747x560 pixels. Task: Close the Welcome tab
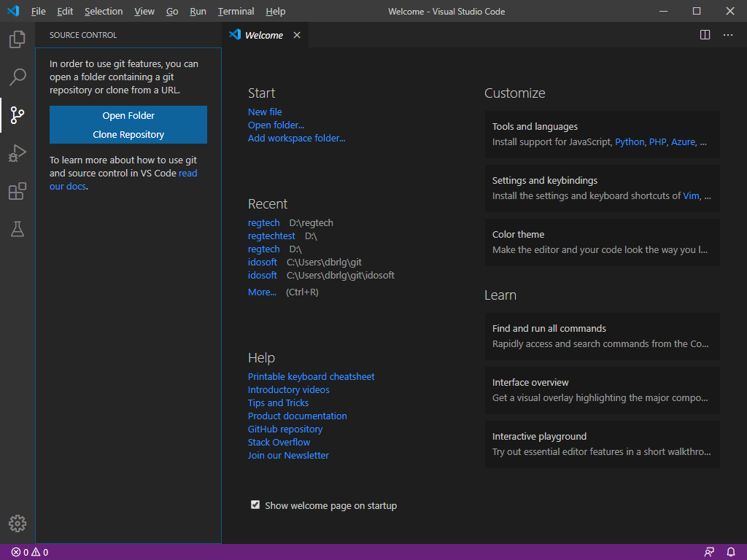click(297, 35)
